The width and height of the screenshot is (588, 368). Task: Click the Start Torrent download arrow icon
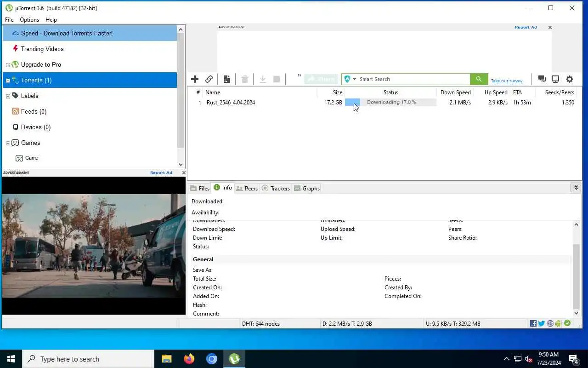(x=263, y=79)
